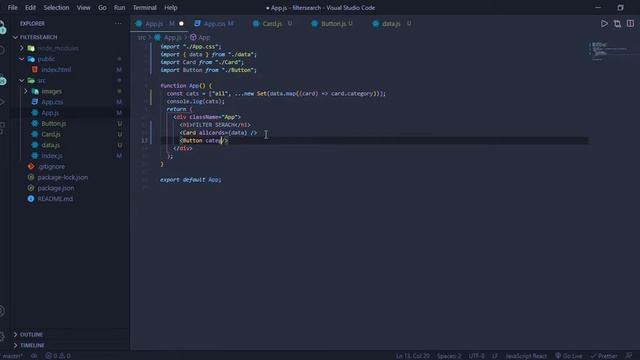Click the Synchronize Changes icon in status bar
The image size is (640, 360).
[x=34, y=356]
